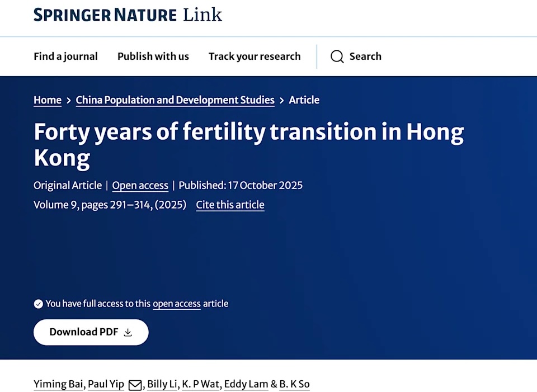The image size is (537, 392).
Task: Open author Eddy Lam link
Action: [246, 384]
